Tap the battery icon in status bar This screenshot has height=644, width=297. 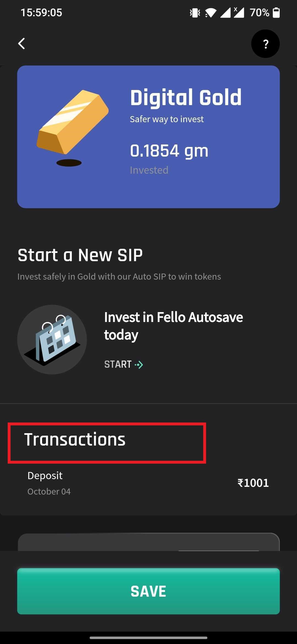point(276,13)
